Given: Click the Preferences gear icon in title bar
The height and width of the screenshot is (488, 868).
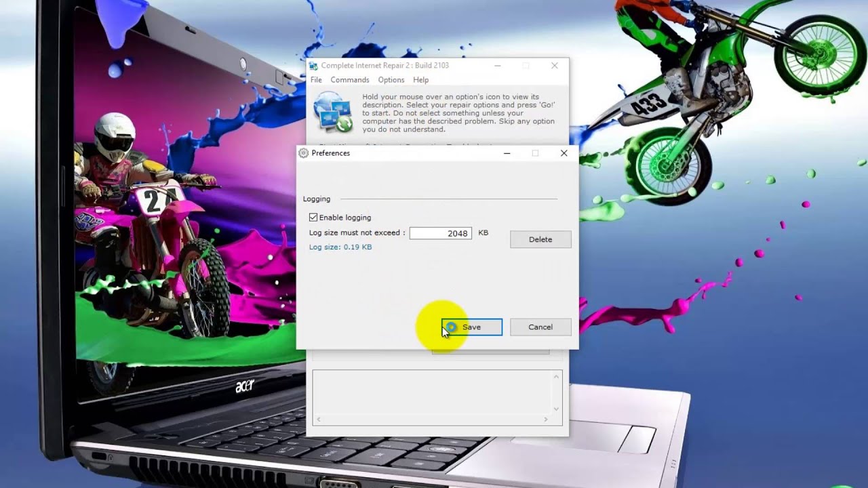Looking at the screenshot, I should (x=304, y=153).
